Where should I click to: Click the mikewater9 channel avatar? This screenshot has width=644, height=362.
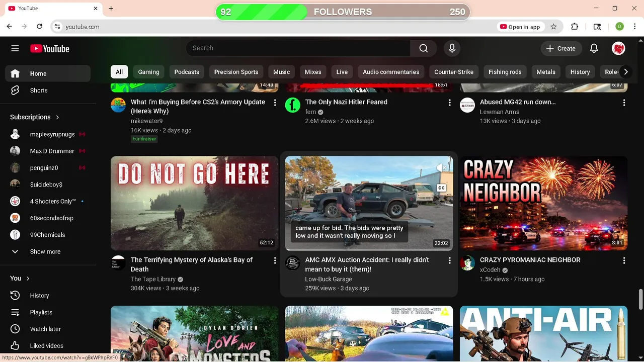pos(118,105)
